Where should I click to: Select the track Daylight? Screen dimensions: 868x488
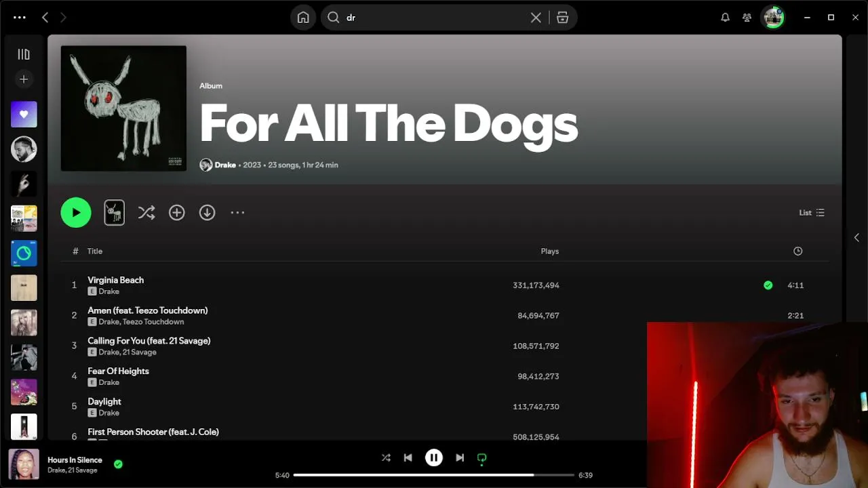coord(104,402)
